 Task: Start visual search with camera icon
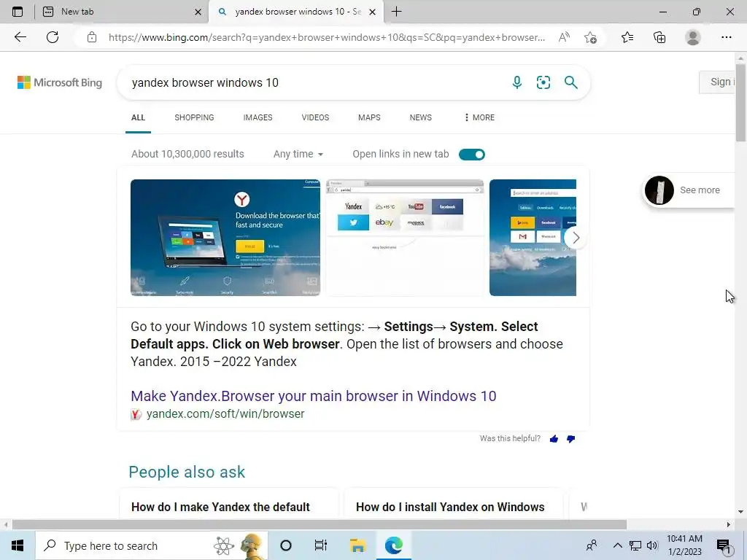pos(543,82)
